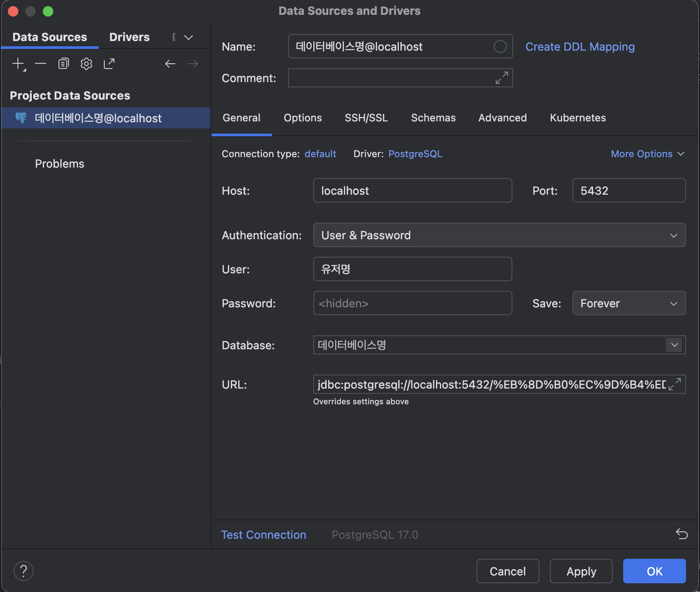
Task: Click the PostgreSQL elephant icon in the list
Action: 21,118
